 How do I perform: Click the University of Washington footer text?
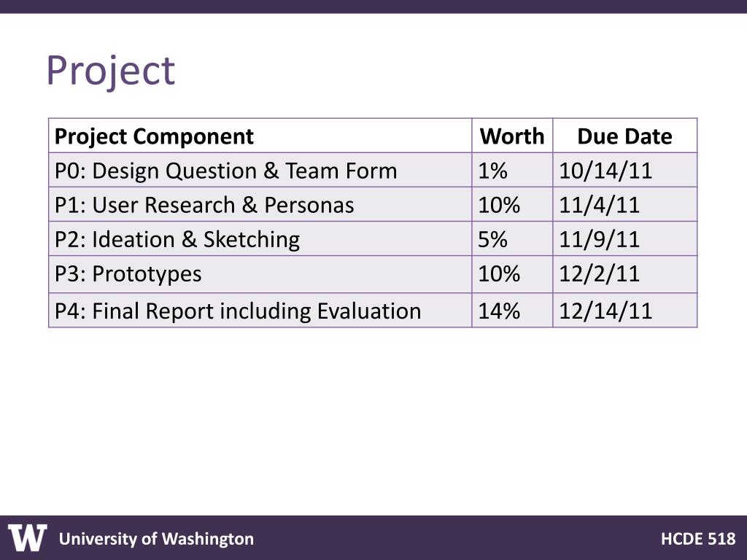[x=156, y=539]
